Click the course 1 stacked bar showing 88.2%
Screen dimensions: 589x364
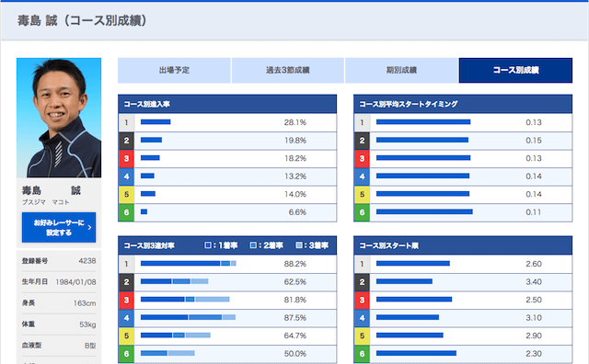(x=188, y=264)
